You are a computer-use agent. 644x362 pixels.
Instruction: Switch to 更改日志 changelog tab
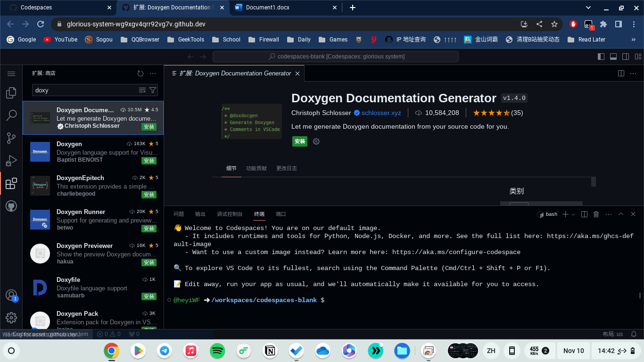(286, 168)
